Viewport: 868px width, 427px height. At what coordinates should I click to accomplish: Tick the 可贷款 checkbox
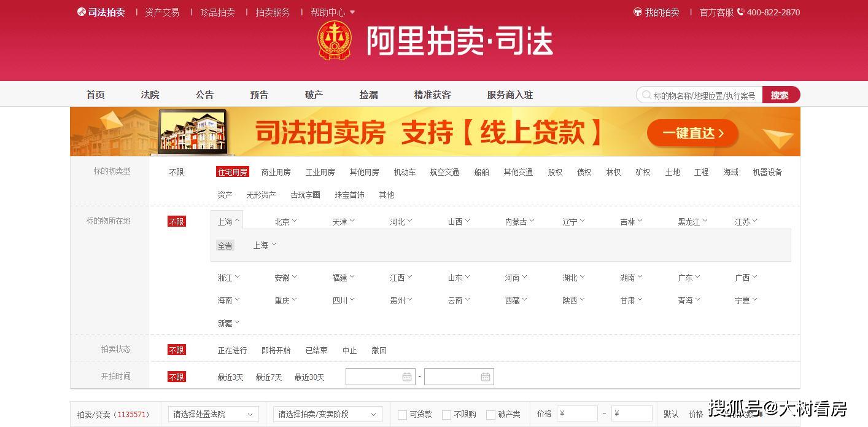402,415
